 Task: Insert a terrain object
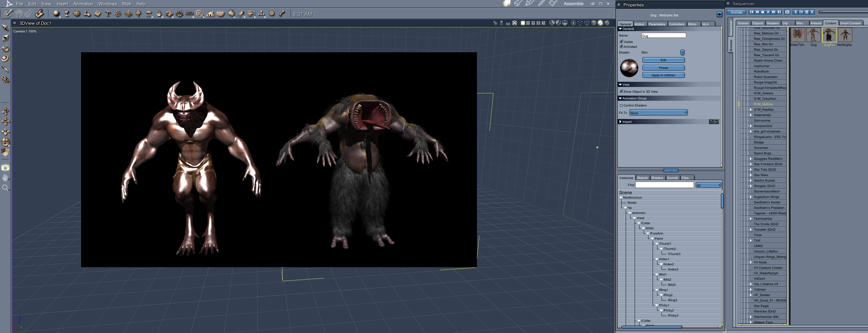[x=129, y=14]
